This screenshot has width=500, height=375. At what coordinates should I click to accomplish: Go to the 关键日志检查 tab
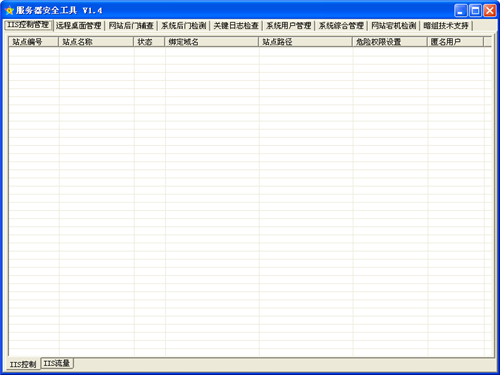pos(236,26)
